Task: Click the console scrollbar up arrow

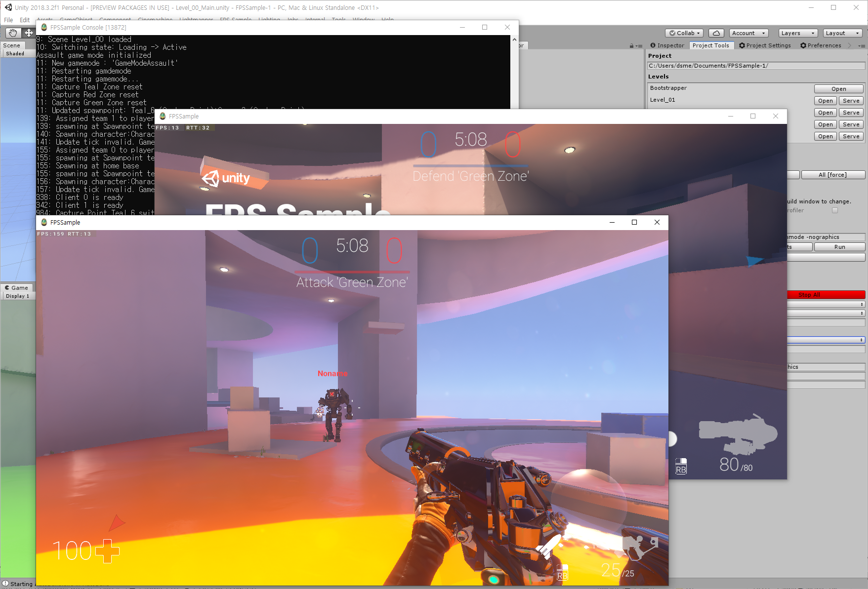Action: pyautogui.click(x=514, y=39)
